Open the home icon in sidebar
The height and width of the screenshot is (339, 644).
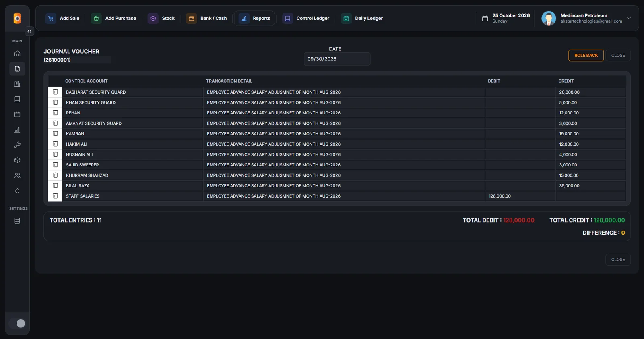tap(17, 53)
